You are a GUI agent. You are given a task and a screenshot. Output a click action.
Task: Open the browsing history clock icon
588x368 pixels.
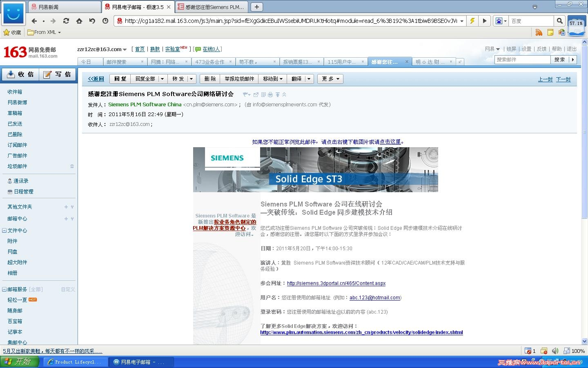[x=105, y=21]
